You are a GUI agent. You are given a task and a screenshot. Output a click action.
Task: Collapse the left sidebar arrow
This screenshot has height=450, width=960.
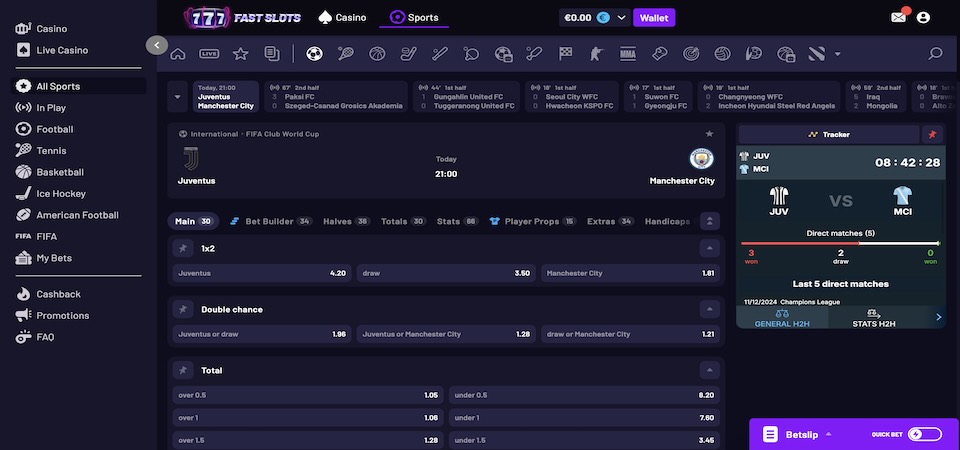(x=157, y=45)
